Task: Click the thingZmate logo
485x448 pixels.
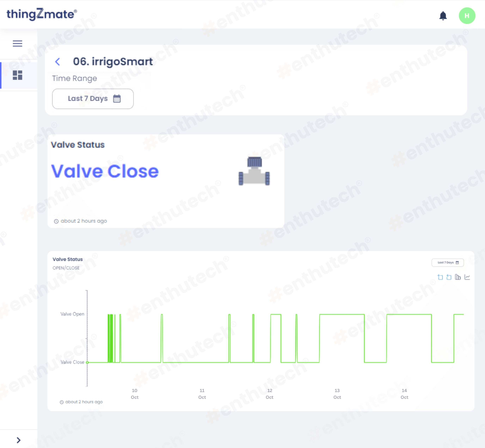Action: (x=42, y=14)
